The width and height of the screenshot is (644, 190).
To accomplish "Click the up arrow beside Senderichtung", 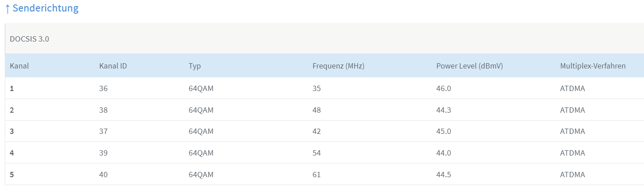I will (x=7, y=8).
